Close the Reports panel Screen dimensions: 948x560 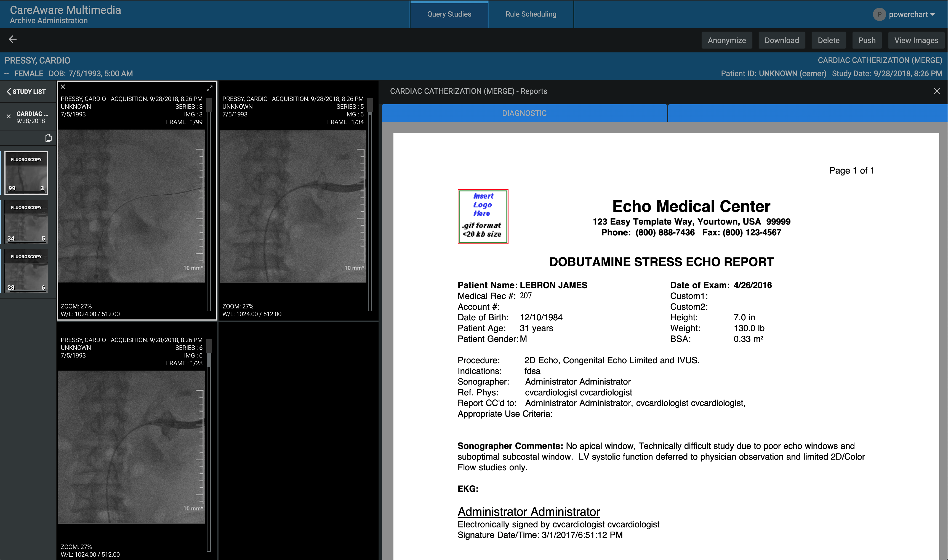tap(937, 91)
